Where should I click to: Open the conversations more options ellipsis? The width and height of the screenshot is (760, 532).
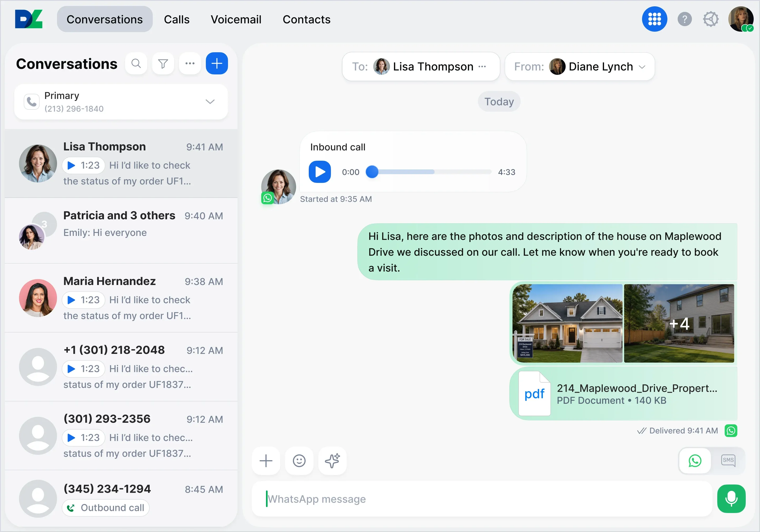pyautogui.click(x=190, y=64)
